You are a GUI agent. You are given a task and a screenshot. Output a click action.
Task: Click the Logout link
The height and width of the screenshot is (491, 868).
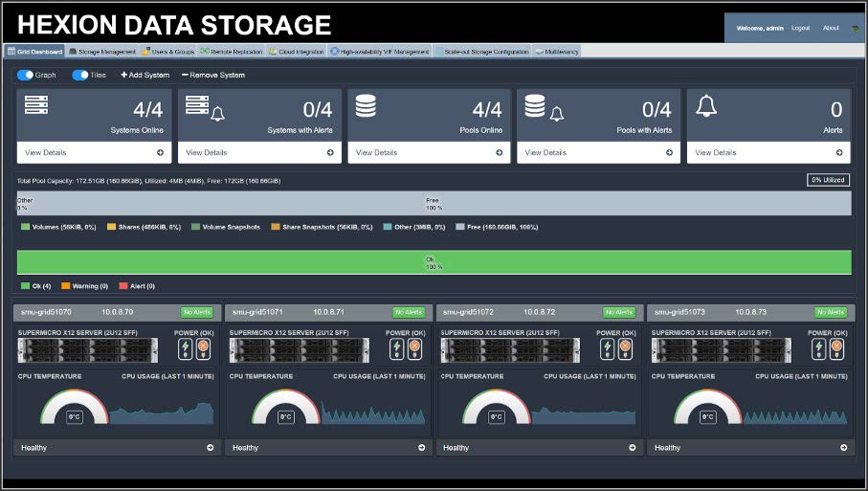pyautogui.click(x=800, y=28)
